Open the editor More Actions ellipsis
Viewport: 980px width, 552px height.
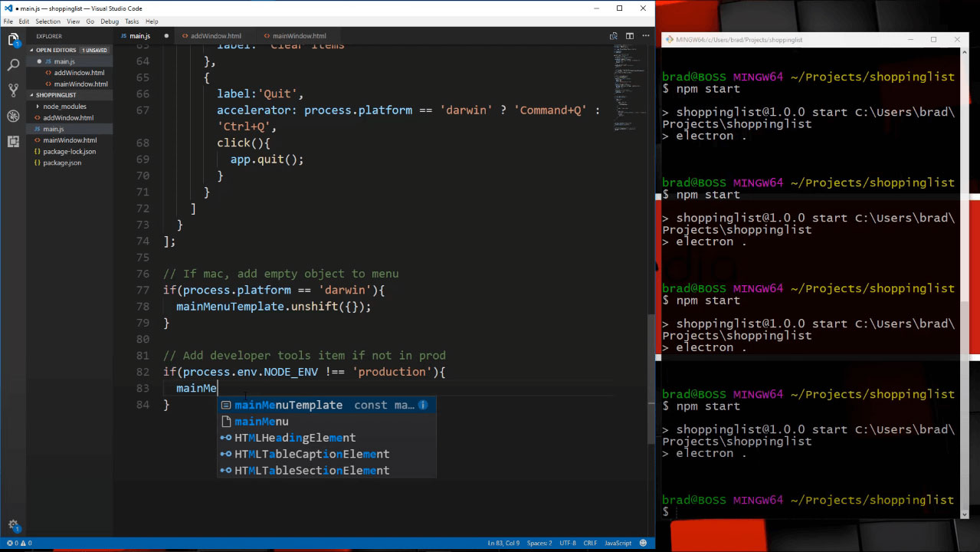coord(645,36)
